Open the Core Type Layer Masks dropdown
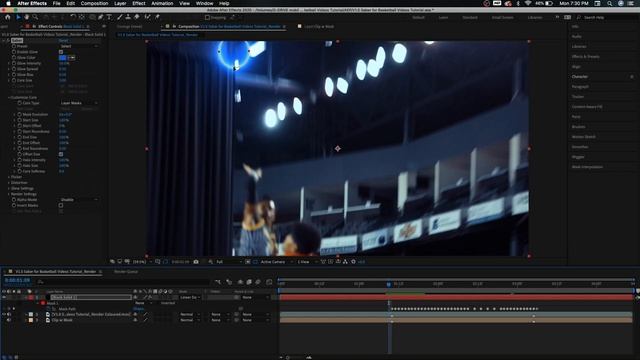The width and height of the screenshot is (640, 360). tap(79, 103)
